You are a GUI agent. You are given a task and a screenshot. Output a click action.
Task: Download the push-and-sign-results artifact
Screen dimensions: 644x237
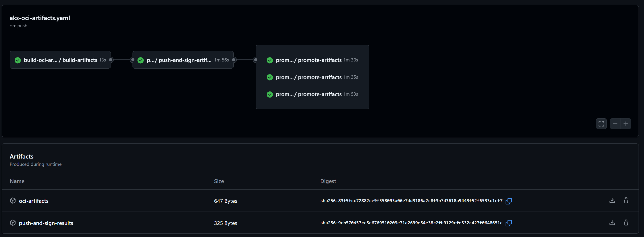612,222
